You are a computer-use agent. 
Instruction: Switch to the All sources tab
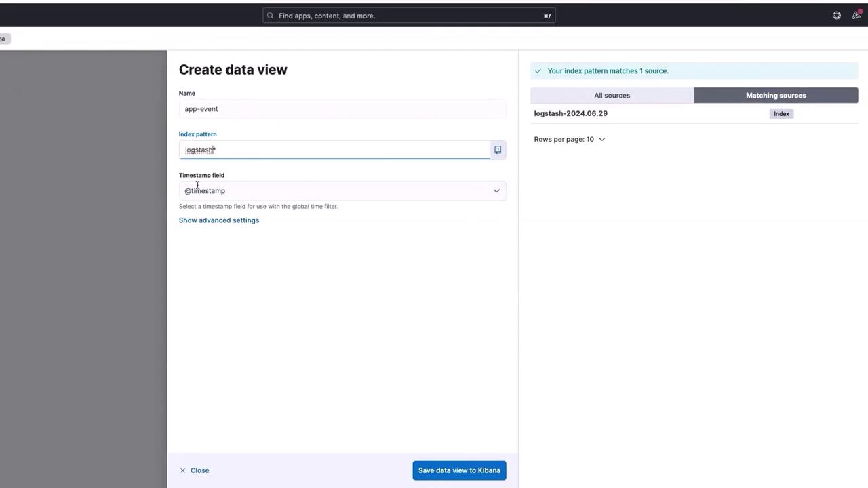(x=612, y=96)
